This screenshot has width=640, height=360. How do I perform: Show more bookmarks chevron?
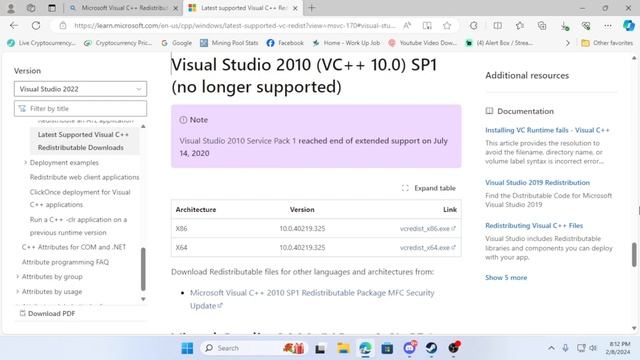click(x=567, y=43)
